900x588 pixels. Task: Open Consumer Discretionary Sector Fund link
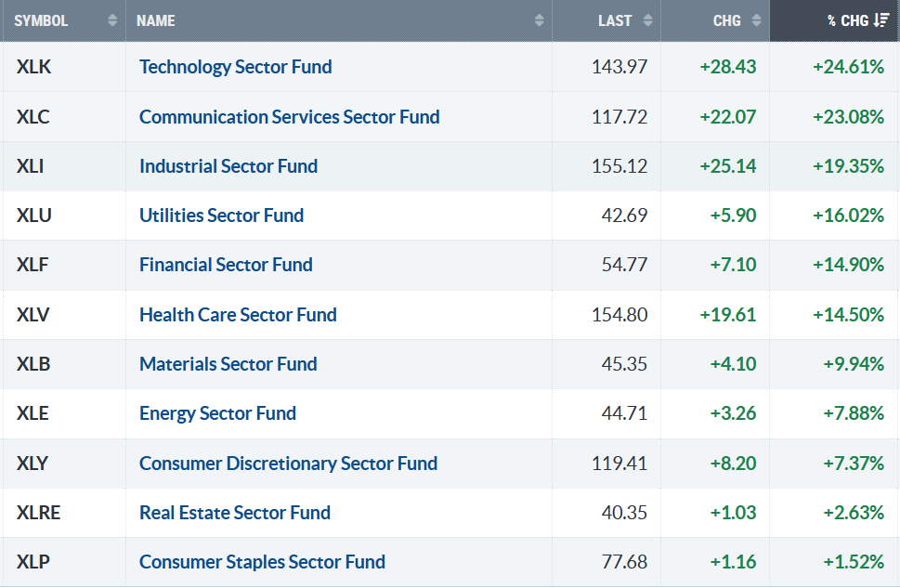pos(288,464)
